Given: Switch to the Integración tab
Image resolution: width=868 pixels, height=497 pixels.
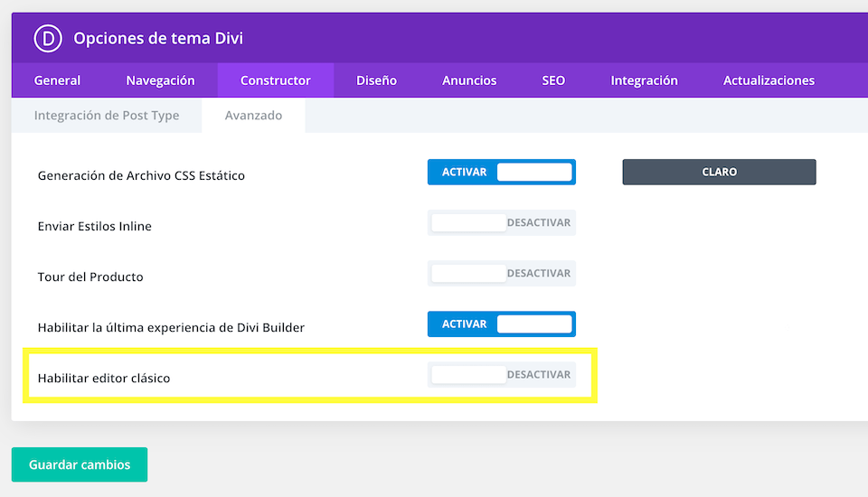Looking at the screenshot, I should click(x=645, y=80).
